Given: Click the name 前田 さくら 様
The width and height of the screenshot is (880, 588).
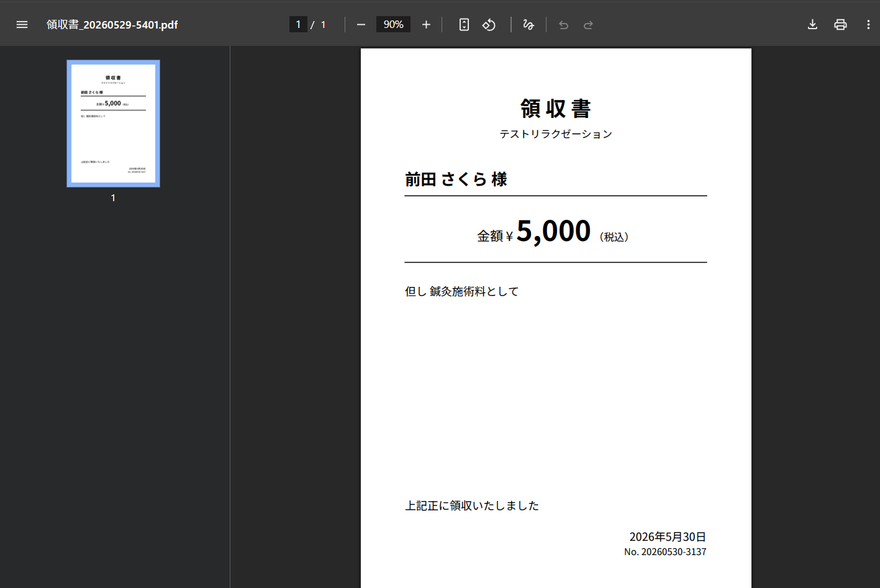Looking at the screenshot, I should (x=456, y=179).
